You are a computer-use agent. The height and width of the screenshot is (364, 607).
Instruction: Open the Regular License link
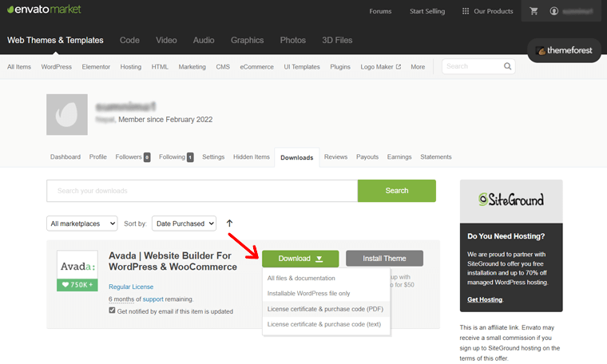pos(131,287)
